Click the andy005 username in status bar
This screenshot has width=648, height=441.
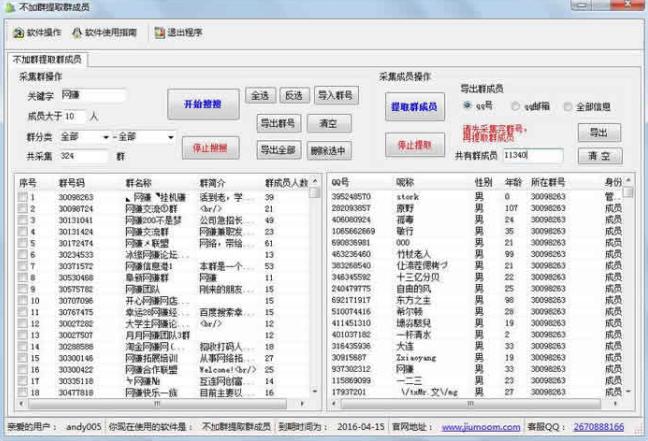coord(83,427)
